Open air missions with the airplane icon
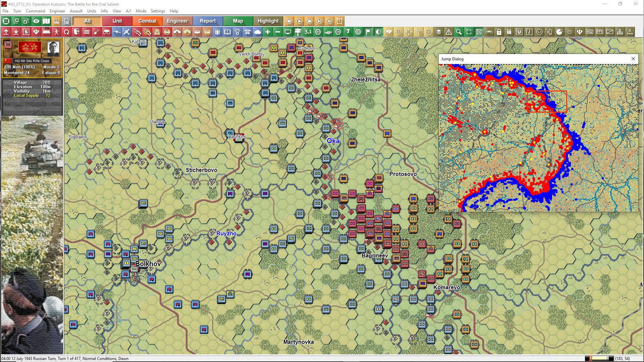The width and height of the screenshot is (644, 362). (126, 32)
